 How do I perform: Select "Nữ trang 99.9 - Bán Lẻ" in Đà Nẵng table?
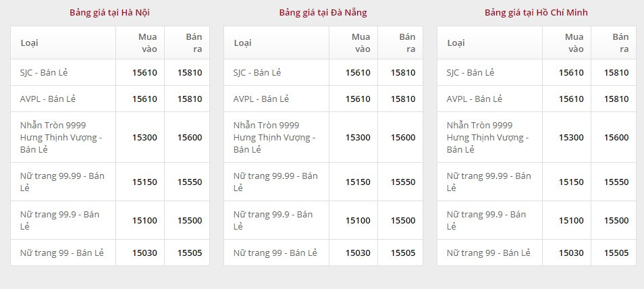click(273, 220)
